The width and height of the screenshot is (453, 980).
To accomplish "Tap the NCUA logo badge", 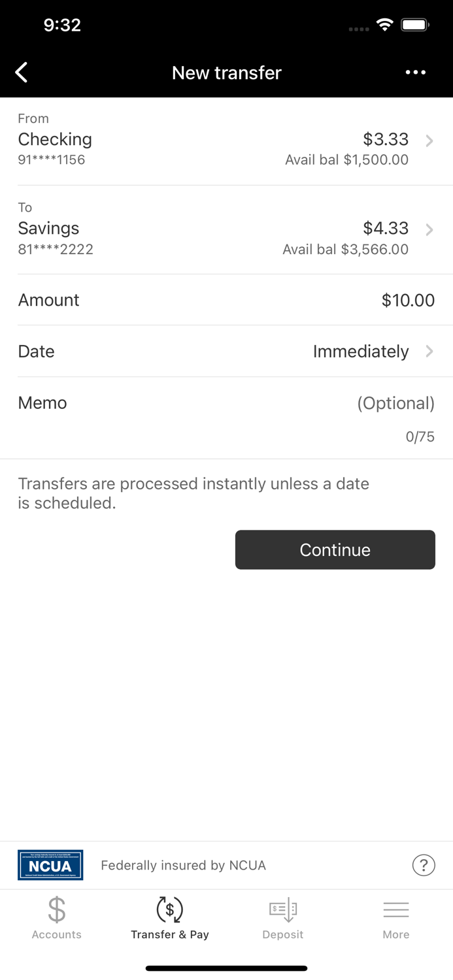I will click(50, 865).
